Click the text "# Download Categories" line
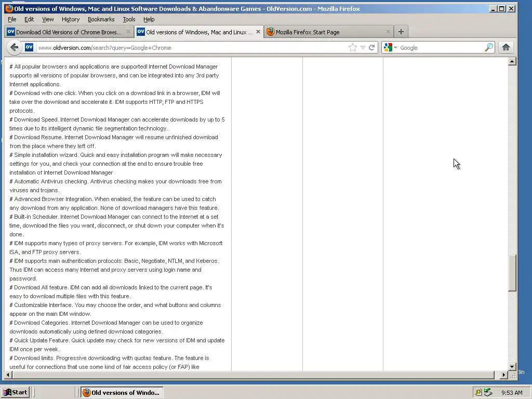Viewport: 532px width, 399px height. tap(106, 323)
